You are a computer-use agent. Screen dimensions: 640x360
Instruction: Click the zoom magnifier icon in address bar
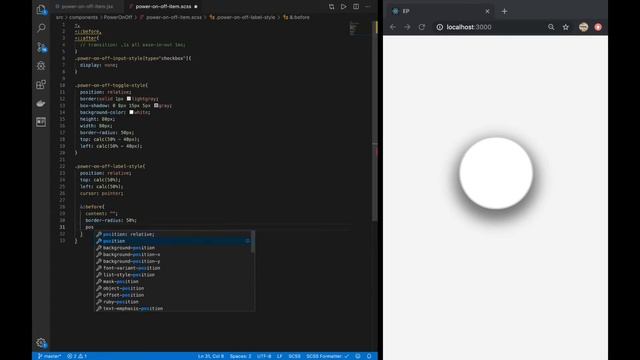[551, 27]
